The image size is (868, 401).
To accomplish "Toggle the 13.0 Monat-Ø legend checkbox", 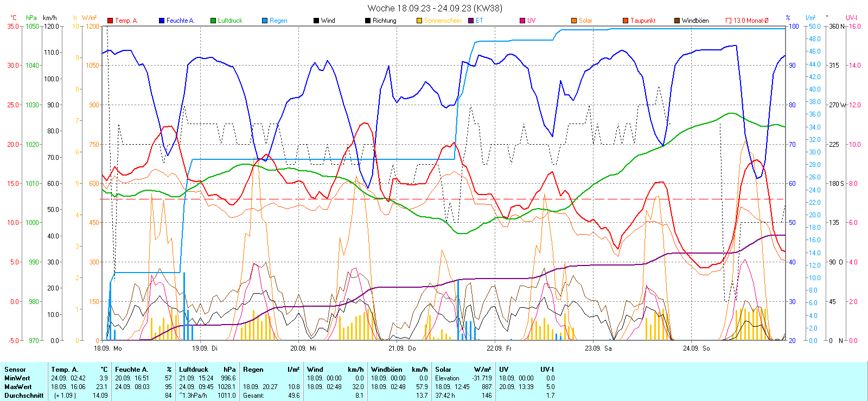I will pyautogui.click(x=729, y=21).
